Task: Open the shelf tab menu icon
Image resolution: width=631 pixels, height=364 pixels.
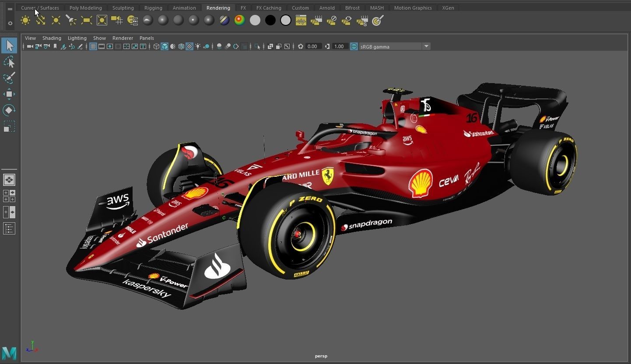Action: point(10,9)
